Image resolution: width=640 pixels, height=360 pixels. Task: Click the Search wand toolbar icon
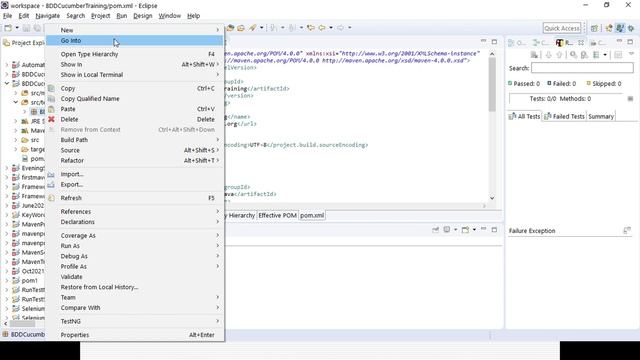(253, 28)
